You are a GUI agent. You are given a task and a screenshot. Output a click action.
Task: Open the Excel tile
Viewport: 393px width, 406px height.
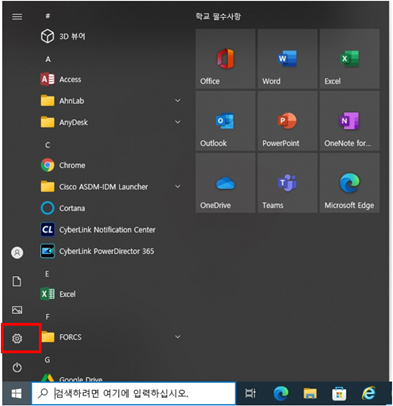[x=349, y=59]
